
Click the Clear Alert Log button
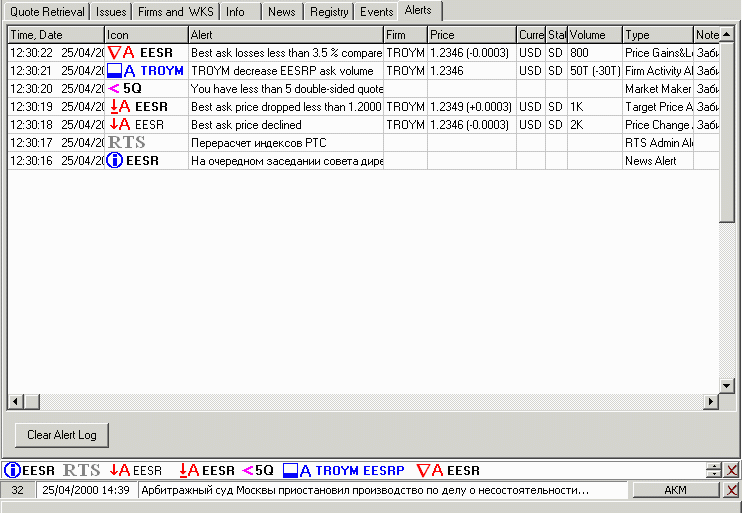coord(62,435)
